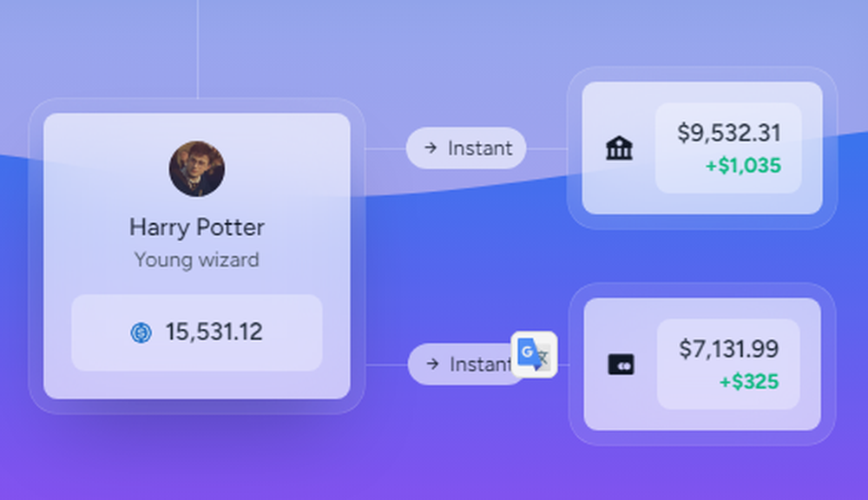Select the credit card icon
868x500 pixels.
click(x=622, y=365)
